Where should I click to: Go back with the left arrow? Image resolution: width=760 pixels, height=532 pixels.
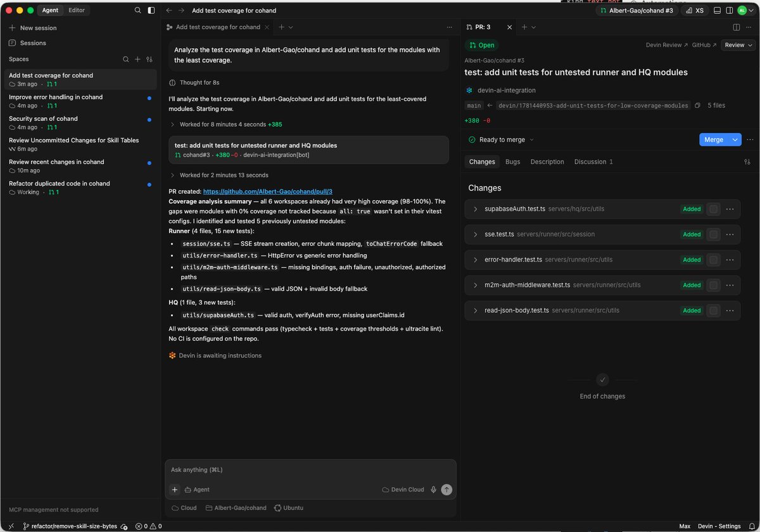169,10
